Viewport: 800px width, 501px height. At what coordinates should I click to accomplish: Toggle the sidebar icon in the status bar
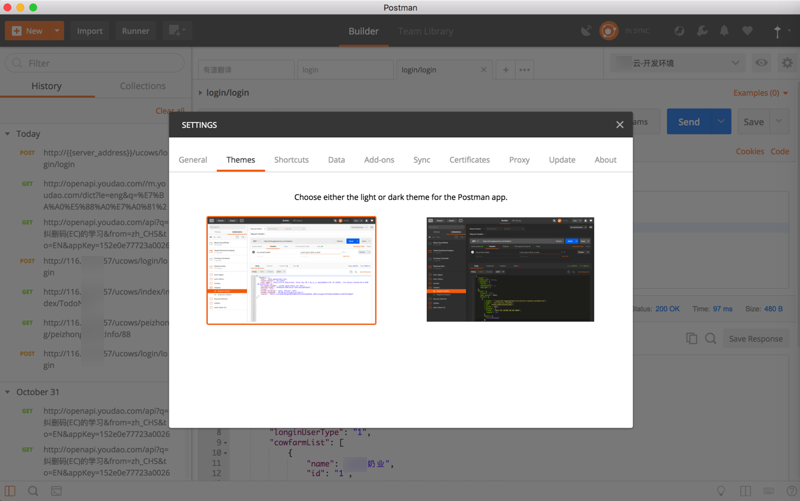10,491
